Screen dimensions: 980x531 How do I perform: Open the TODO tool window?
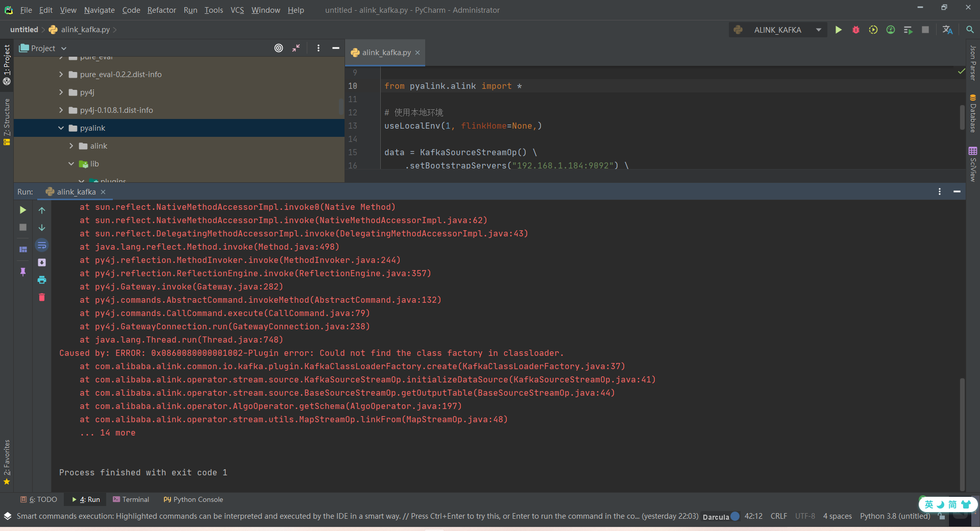click(39, 499)
